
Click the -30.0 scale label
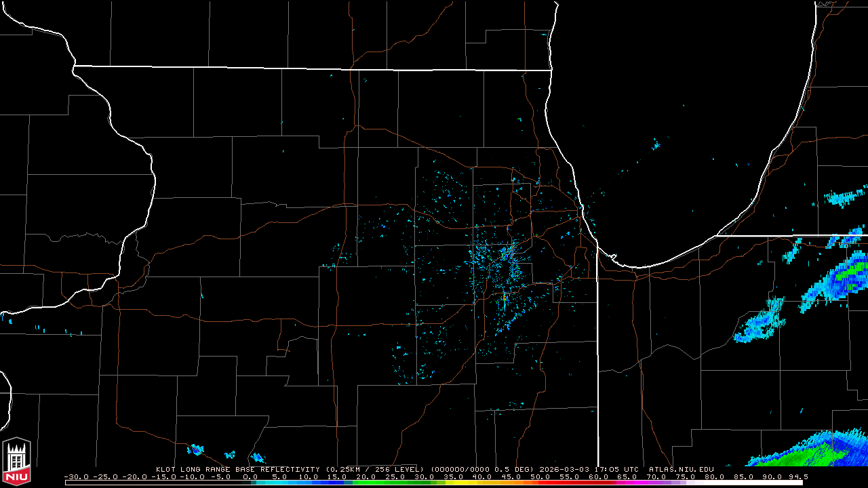[x=77, y=476]
